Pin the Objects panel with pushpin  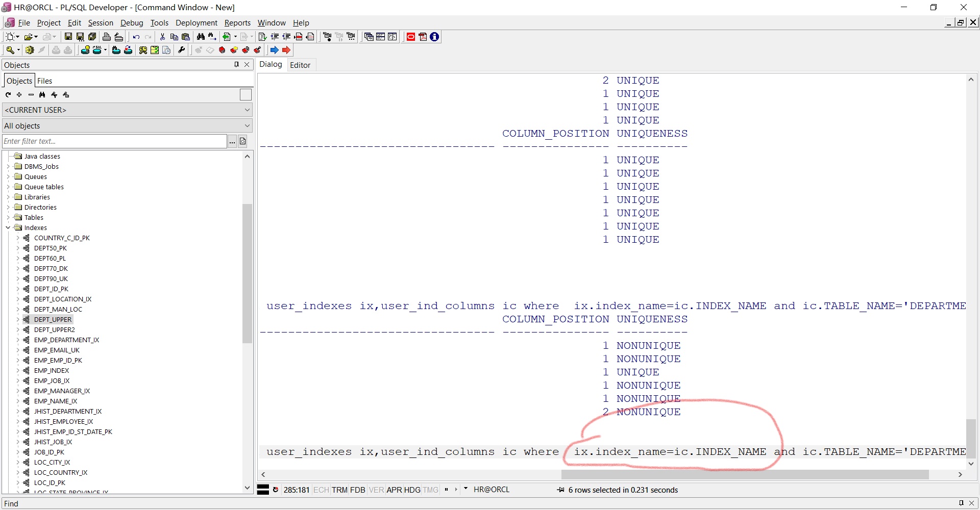[236, 64]
